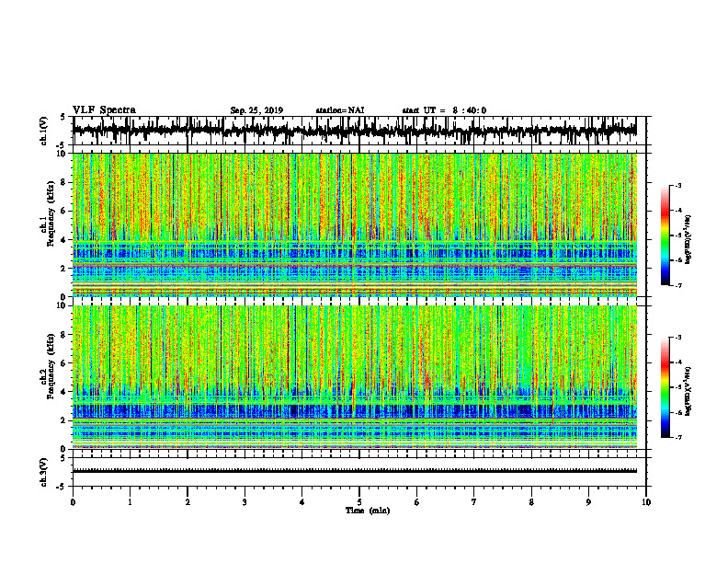The image size is (728, 563).
Task: Select the "start UT = 8 : 40: 0" text
Action: (444, 110)
